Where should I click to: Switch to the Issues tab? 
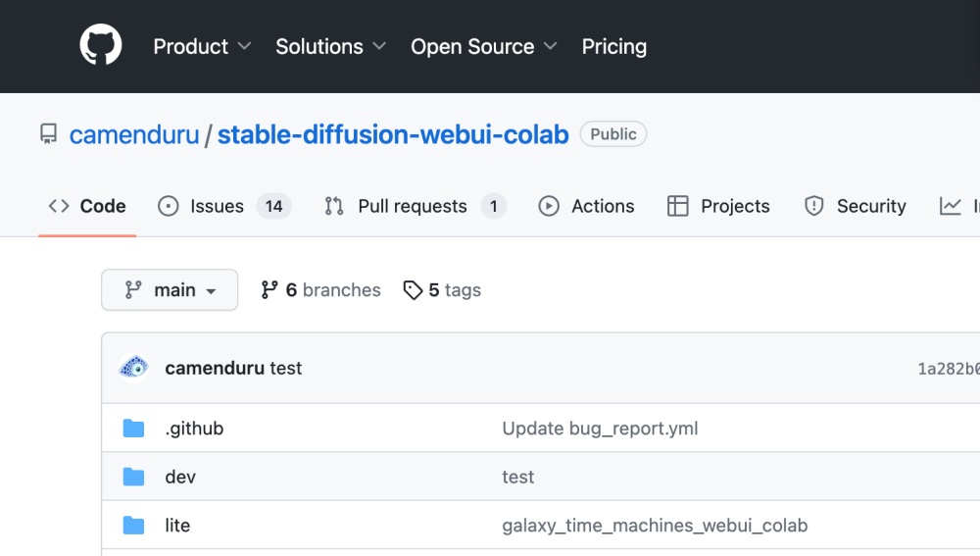click(225, 206)
